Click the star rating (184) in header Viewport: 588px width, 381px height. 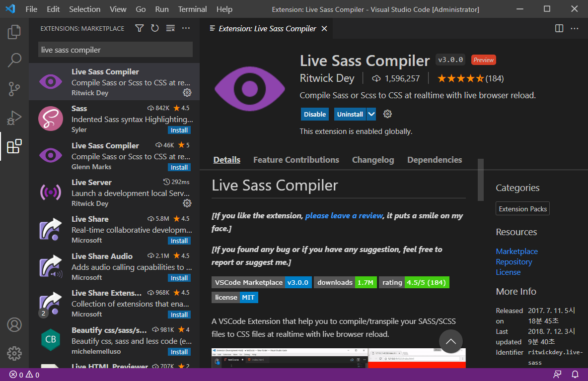pyautogui.click(x=471, y=79)
